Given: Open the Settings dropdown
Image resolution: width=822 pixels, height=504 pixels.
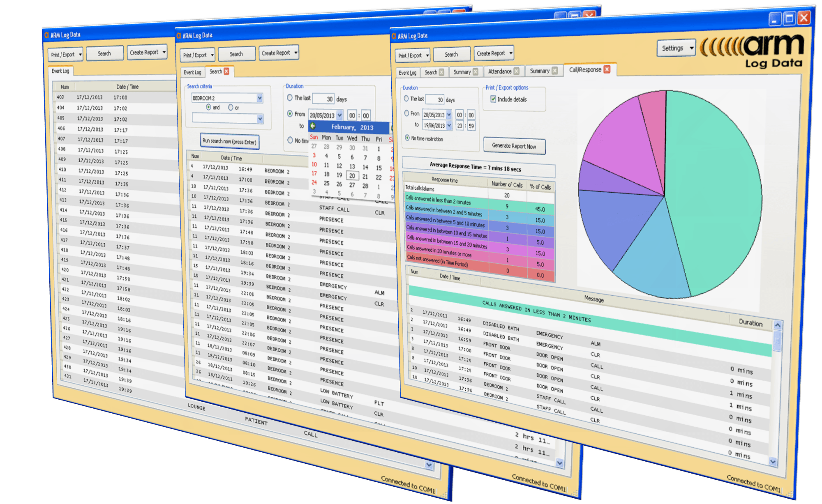Looking at the screenshot, I should [676, 48].
